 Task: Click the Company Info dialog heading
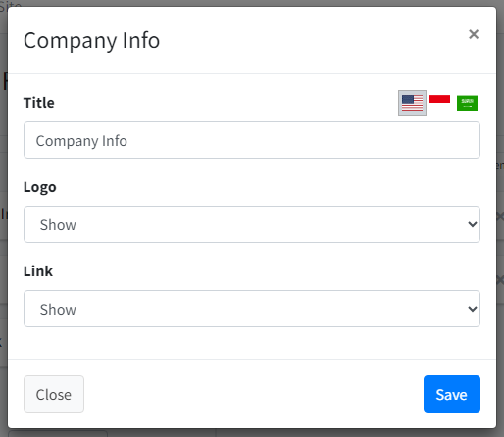click(x=91, y=41)
